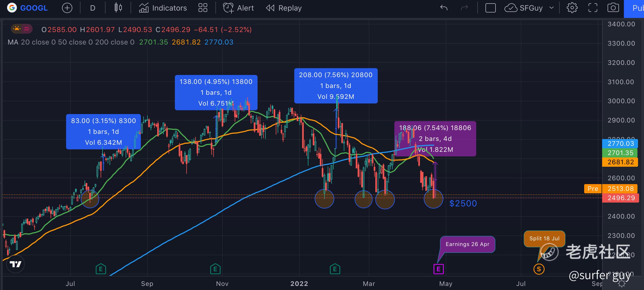Screen dimensions: 644x290
Task: Click the Pre pre-market price label
Action: click(593, 189)
